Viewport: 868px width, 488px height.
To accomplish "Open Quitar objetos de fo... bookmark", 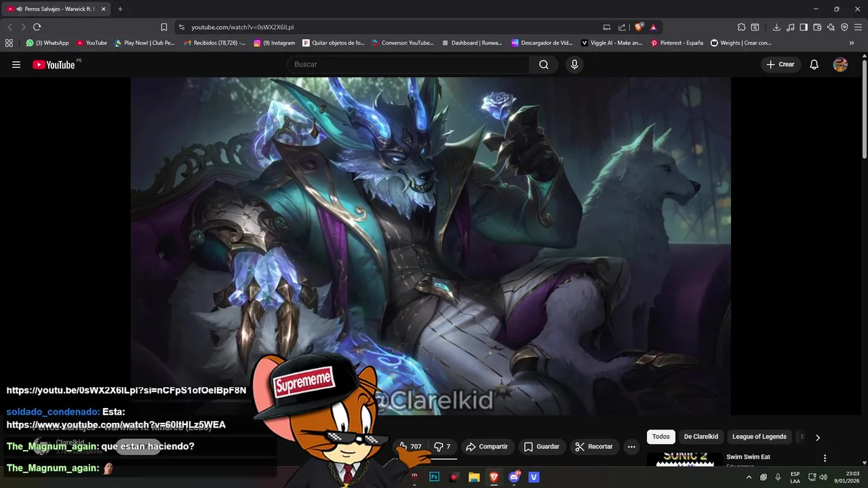I will click(334, 43).
